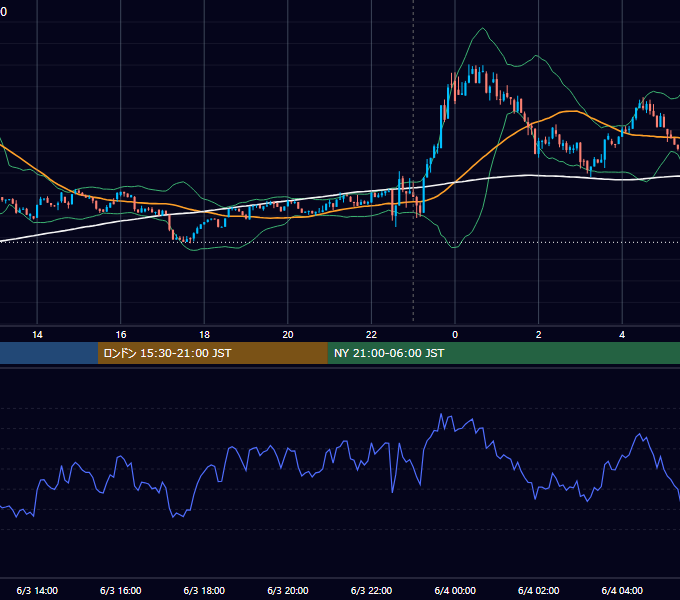Click the 6/3 18:00 date label

204,590
